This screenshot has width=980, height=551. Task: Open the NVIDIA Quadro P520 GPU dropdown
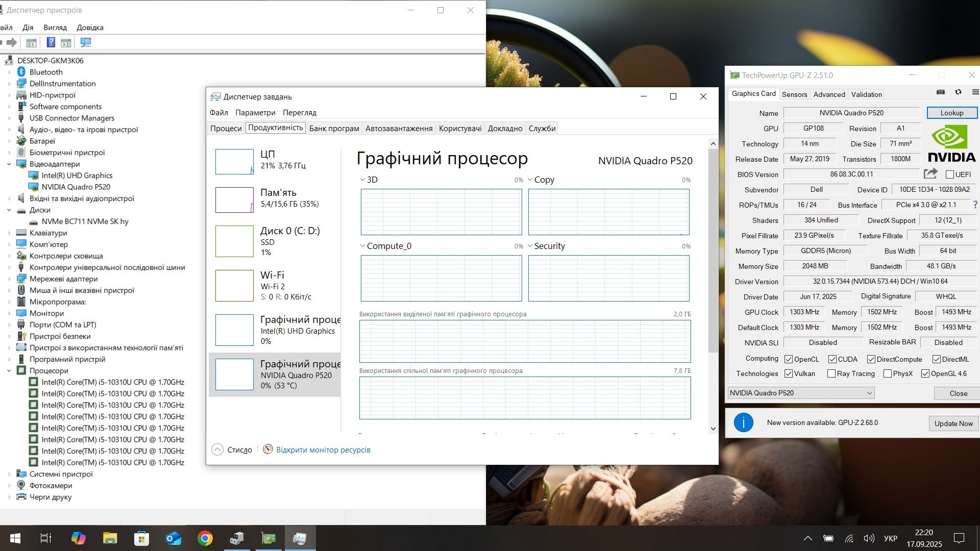click(801, 393)
